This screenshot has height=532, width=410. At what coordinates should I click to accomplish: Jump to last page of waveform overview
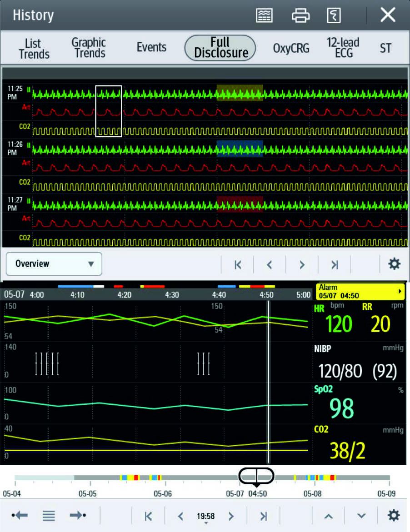[335, 264]
